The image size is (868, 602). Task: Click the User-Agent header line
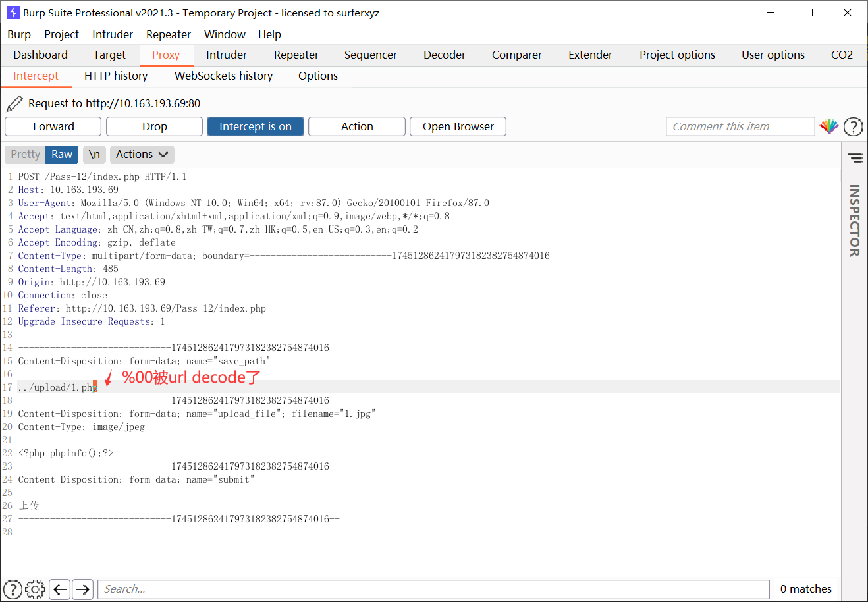254,203
